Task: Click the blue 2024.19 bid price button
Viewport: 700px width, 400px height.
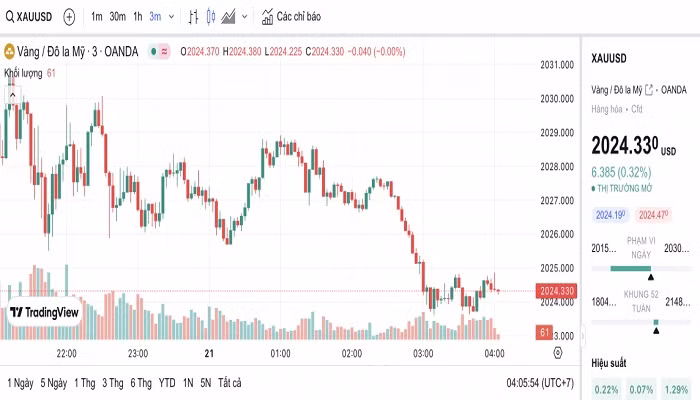Action: pos(609,214)
